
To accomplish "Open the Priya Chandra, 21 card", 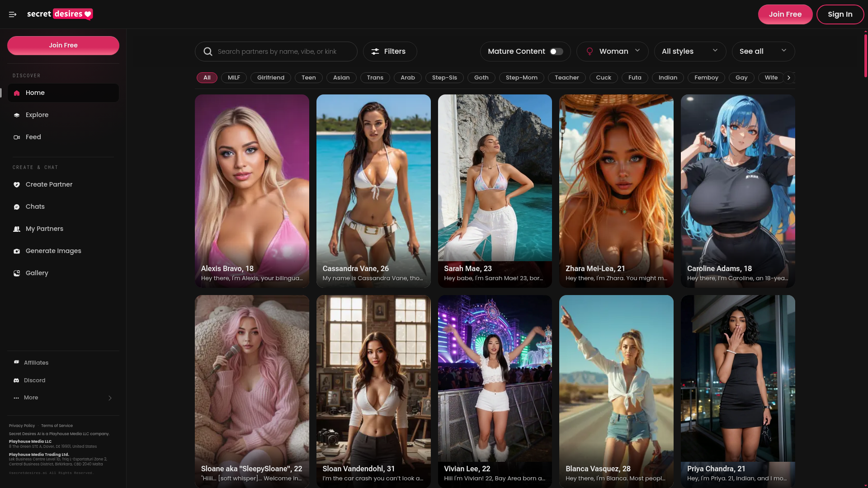I will pos(738,391).
